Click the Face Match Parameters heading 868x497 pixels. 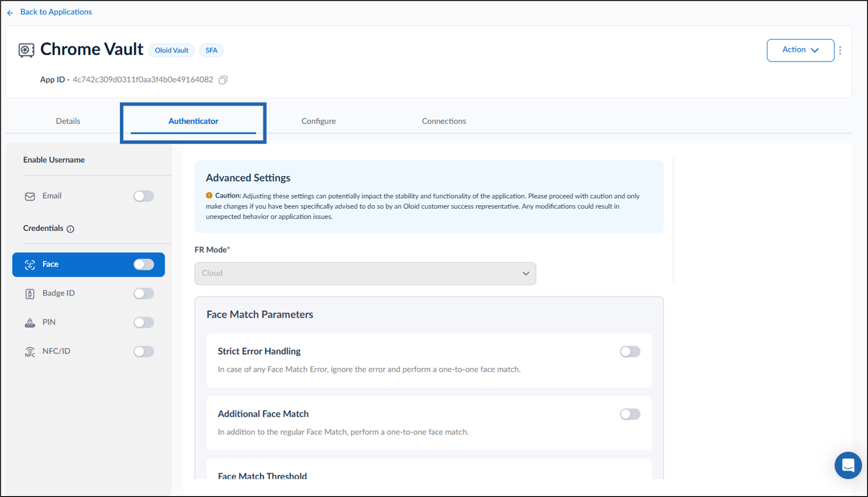pyautogui.click(x=260, y=314)
